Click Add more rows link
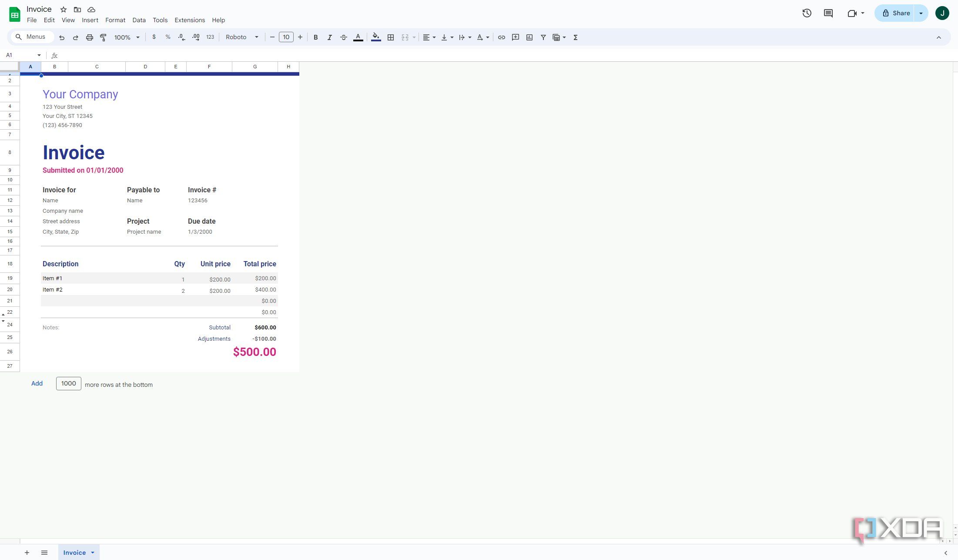This screenshot has height=560, width=958. click(37, 383)
